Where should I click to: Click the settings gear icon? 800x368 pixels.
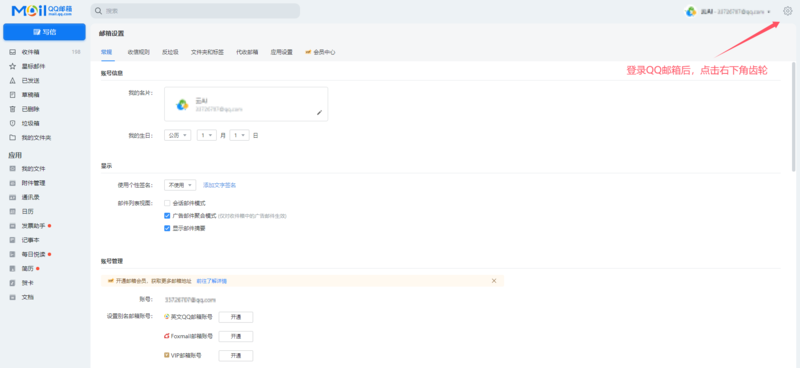(x=788, y=11)
